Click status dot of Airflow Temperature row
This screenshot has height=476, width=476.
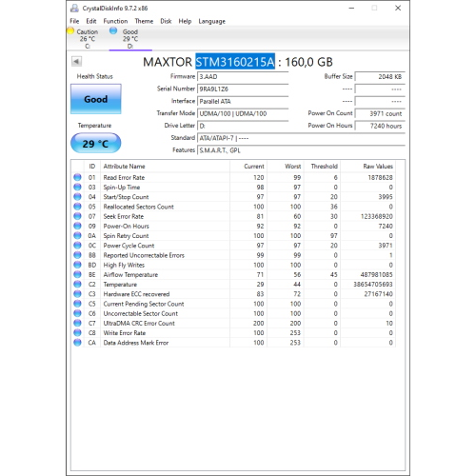(77, 274)
